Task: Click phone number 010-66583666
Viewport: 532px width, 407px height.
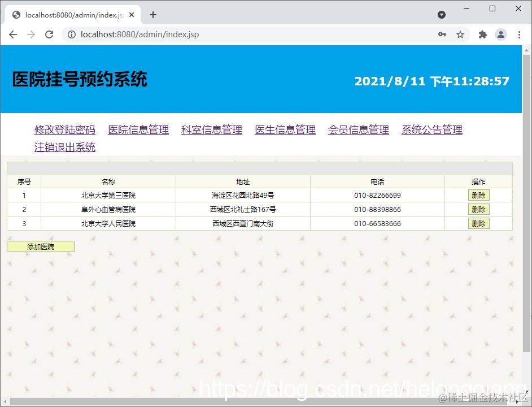Action: pyautogui.click(x=377, y=223)
